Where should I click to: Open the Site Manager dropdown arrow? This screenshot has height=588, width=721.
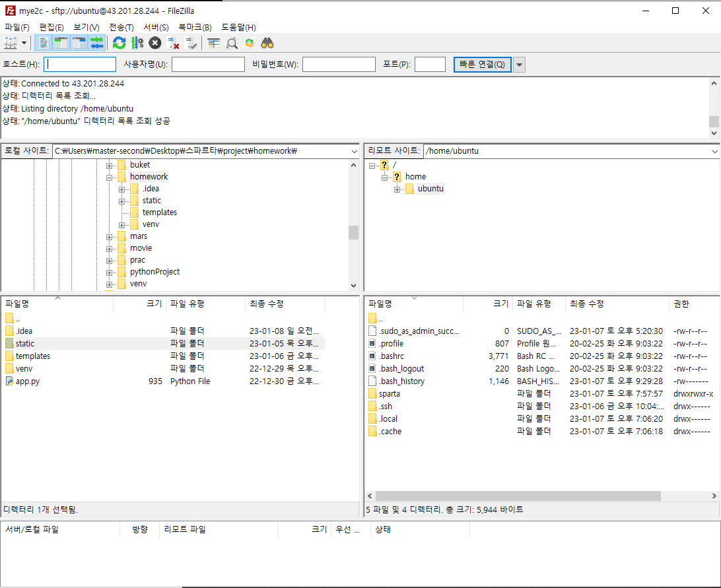point(24,43)
